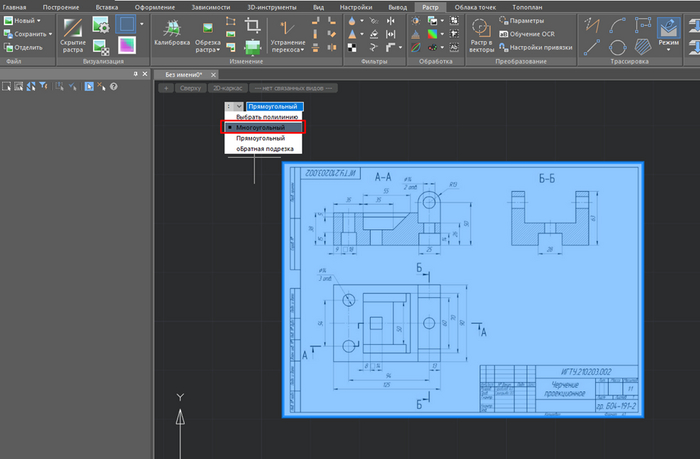700x459 pixels.
Task: Choose the Многоугольный option in list
Action: click(x=260, y=128)
